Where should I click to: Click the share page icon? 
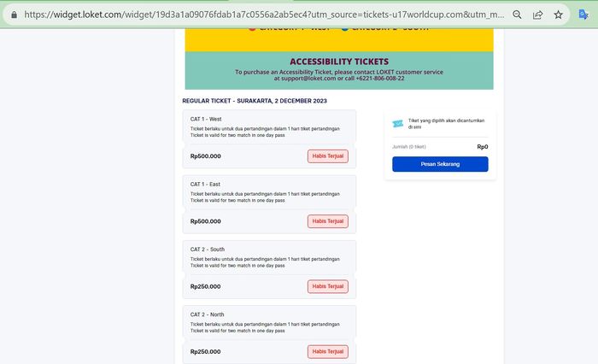point(538,15)
